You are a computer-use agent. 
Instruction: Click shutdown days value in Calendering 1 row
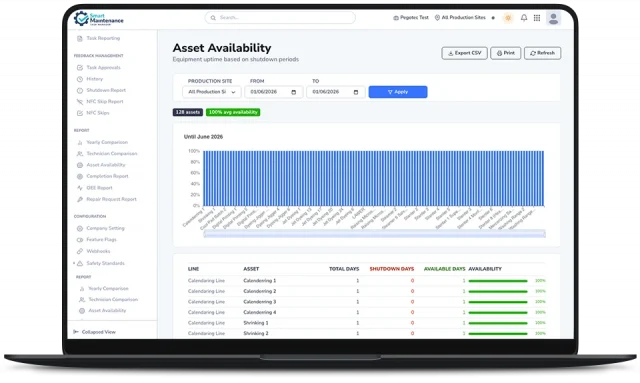pyautogui.click(x=412, y=281)
